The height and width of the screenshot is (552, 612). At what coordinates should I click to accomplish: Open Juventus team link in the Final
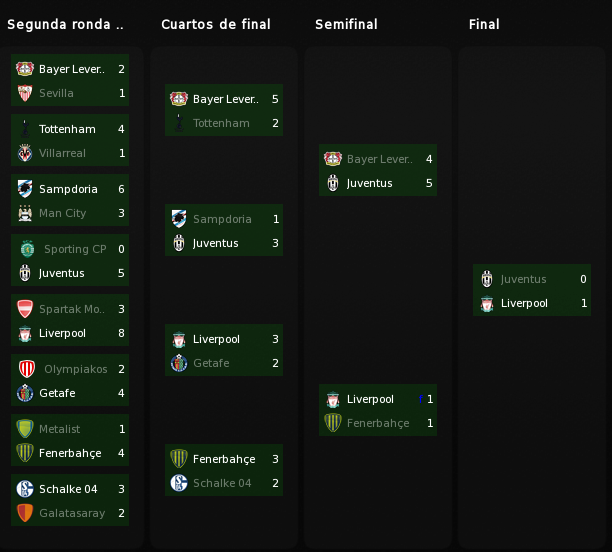[x=523, y=279]
